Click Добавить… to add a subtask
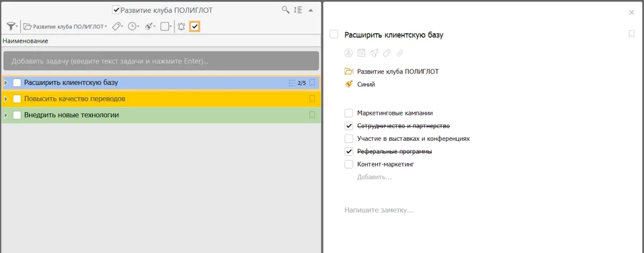The height and width of the screenshot is (253, 644). click(374, 177)
